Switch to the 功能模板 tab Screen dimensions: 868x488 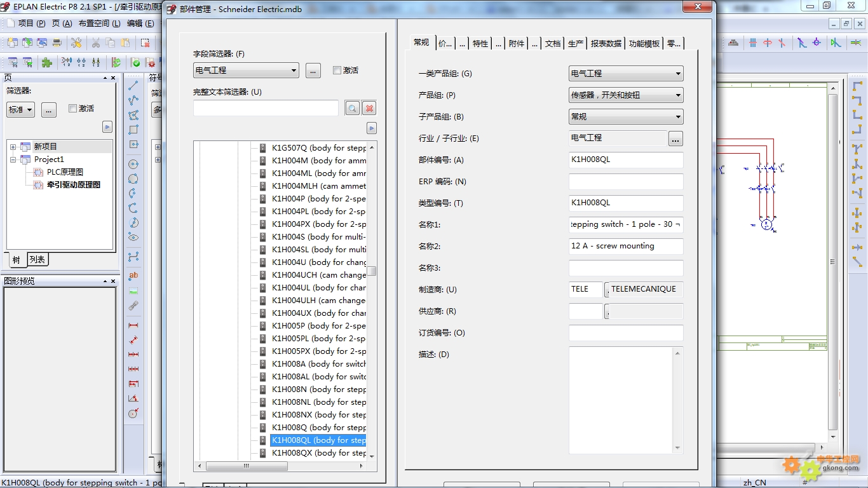(x=644, y=43)
